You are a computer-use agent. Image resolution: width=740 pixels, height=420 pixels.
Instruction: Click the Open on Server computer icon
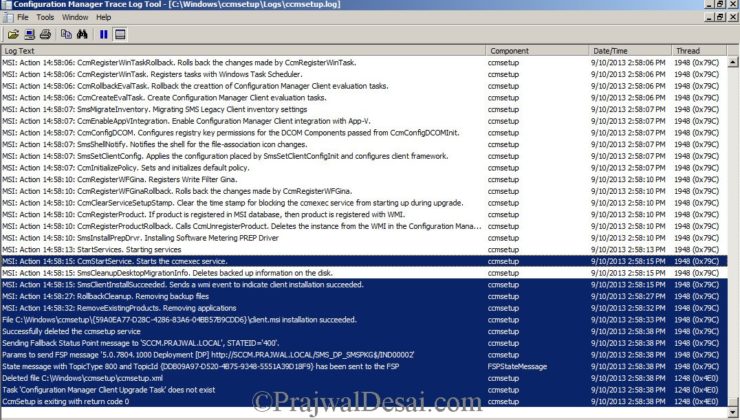[29, 34]
